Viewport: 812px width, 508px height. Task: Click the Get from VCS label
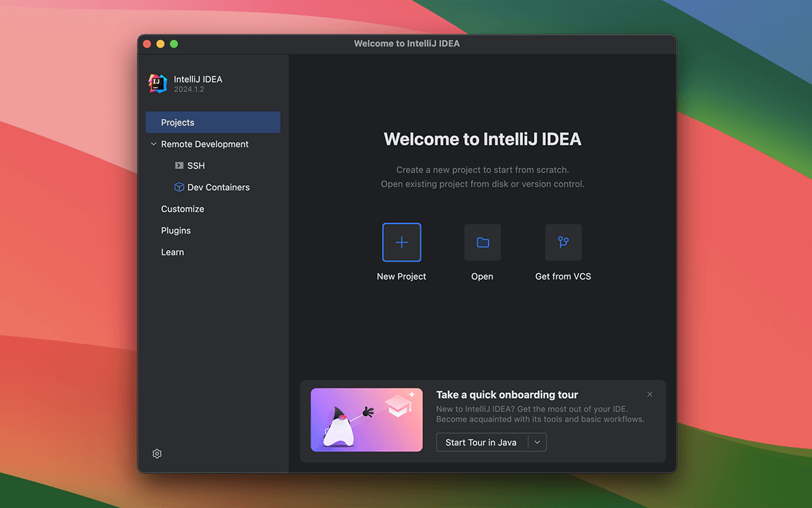[x=563, y=276]
